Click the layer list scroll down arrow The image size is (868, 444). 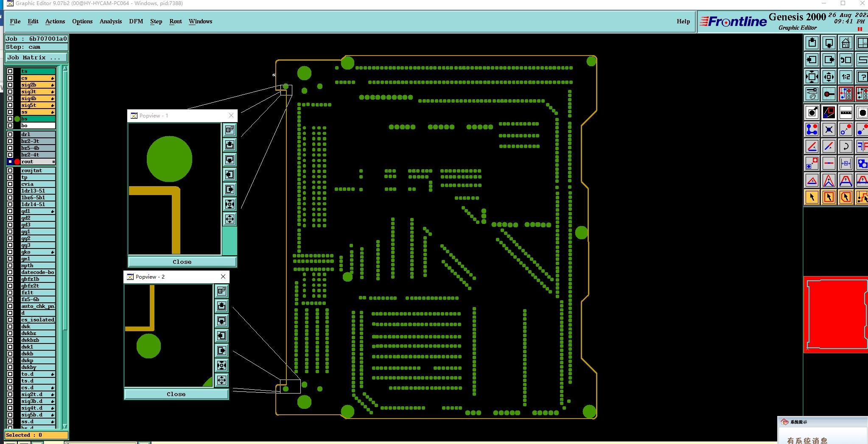(65, 426)
